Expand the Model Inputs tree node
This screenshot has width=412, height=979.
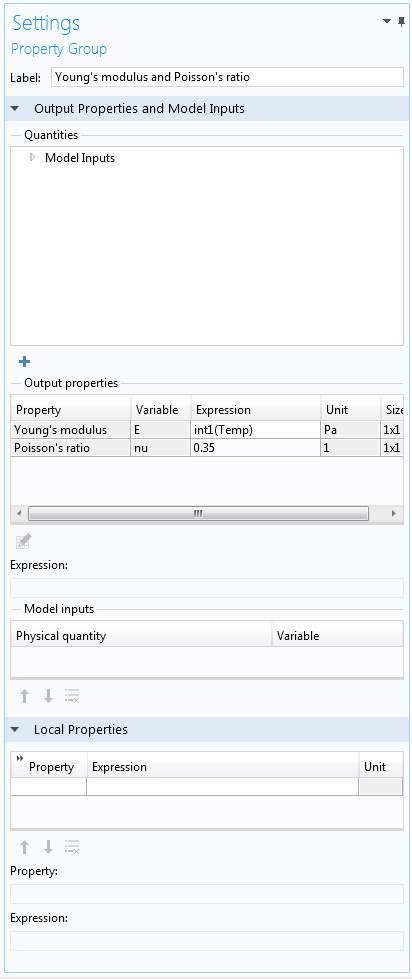pyautogui.click(x=33, y=158)
